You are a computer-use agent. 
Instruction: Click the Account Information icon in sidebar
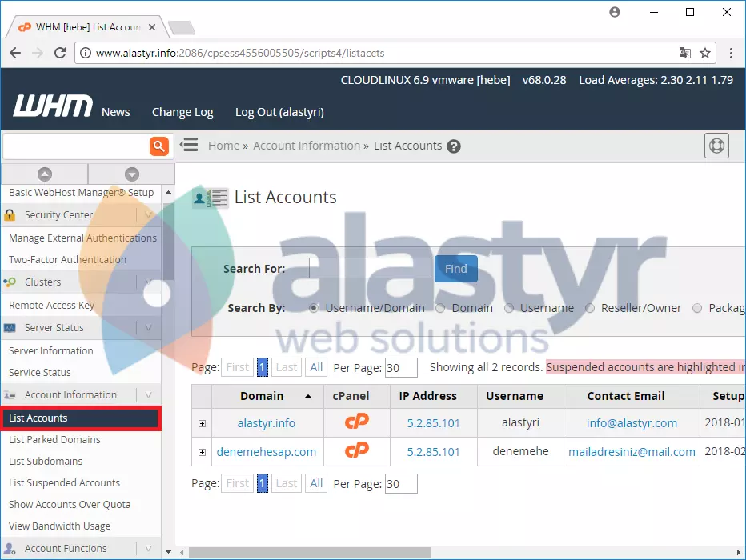[x=10, y=395]
